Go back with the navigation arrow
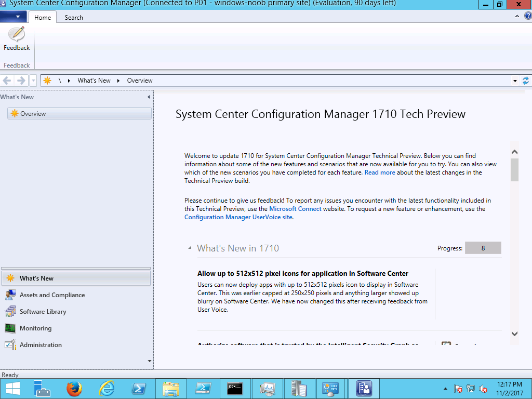Screen dimensions: 532x399 coord(7,81)
